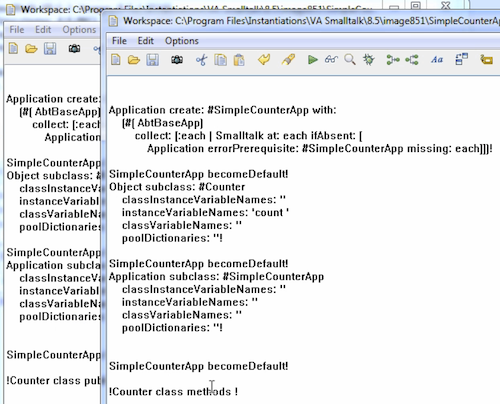Click front Workspace window title bar
This screenshot has width=500, height=404.
click(x=303, y=21)
